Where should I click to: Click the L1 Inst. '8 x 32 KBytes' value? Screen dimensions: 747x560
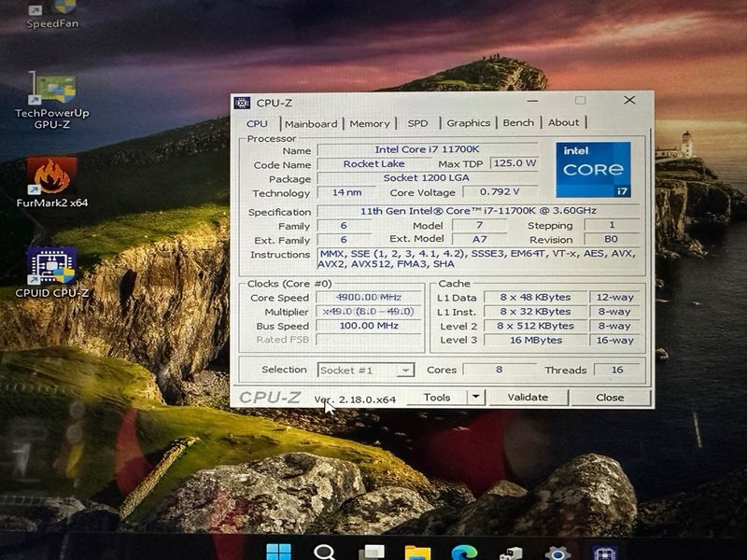click(535, 312)
